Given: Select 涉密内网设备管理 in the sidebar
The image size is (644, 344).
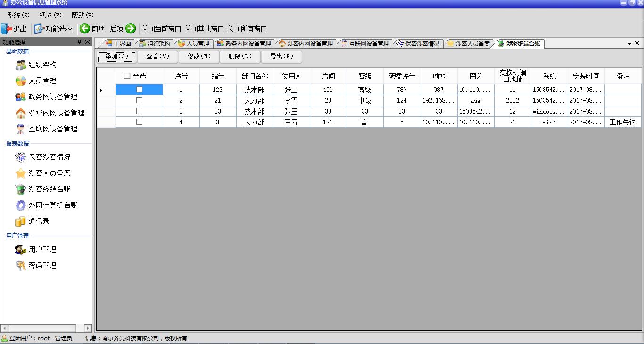Looking at the screenshot, I should (x=56, y=113).
